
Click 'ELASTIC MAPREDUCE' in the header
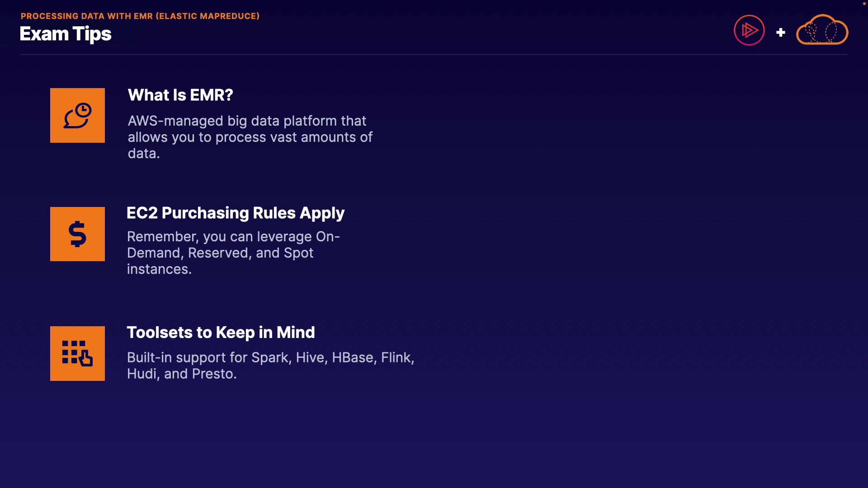pyautogui.click(x=208, y=16)
